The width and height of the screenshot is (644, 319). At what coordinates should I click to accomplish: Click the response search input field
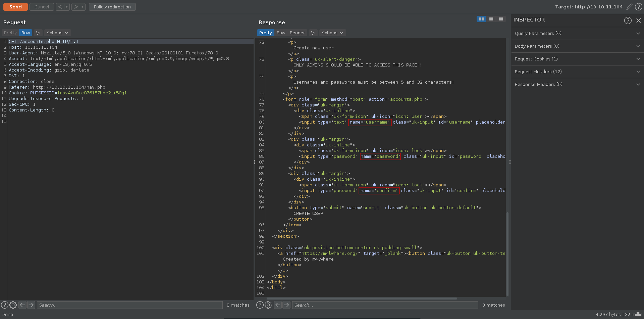tap(385, 305)
